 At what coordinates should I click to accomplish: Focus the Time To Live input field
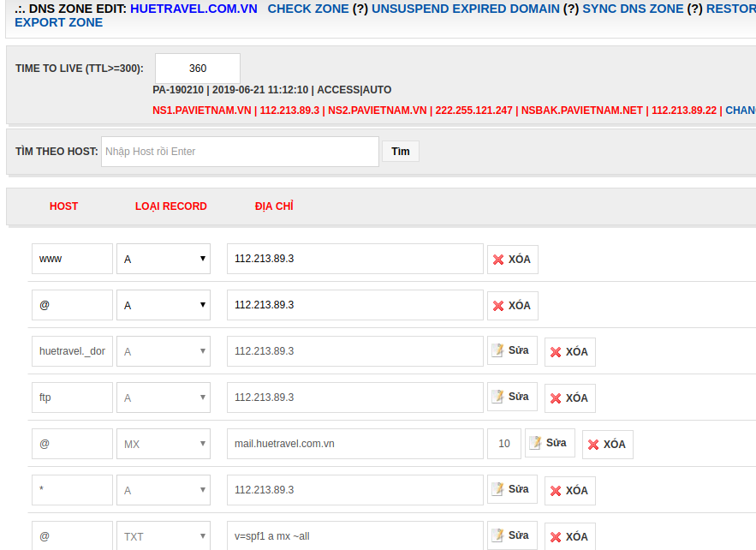click(x=198, y=69)
